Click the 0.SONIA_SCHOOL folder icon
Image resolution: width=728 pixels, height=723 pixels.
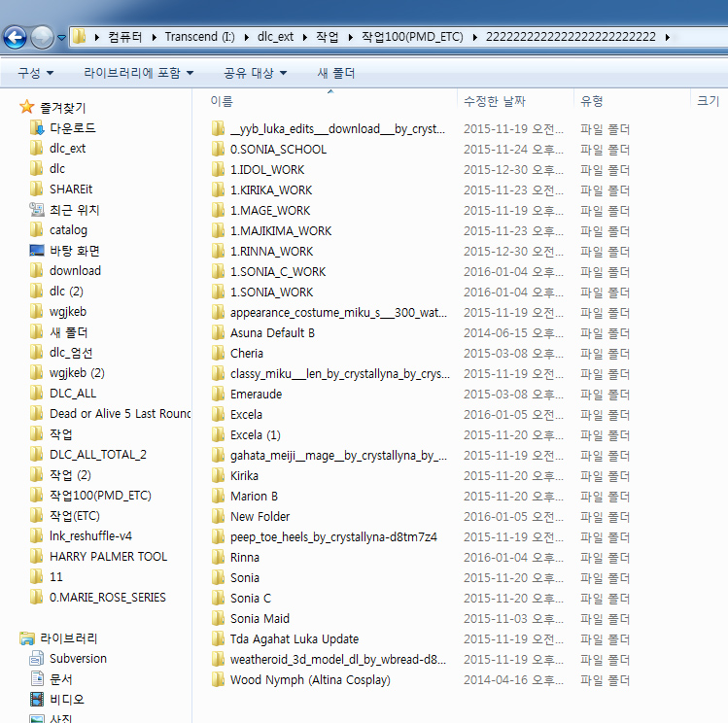coord(218,150)
